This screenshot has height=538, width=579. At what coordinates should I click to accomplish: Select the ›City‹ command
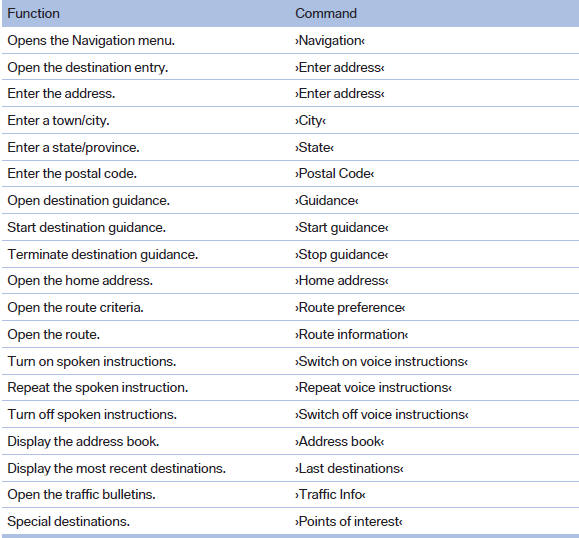pos(310,121)
